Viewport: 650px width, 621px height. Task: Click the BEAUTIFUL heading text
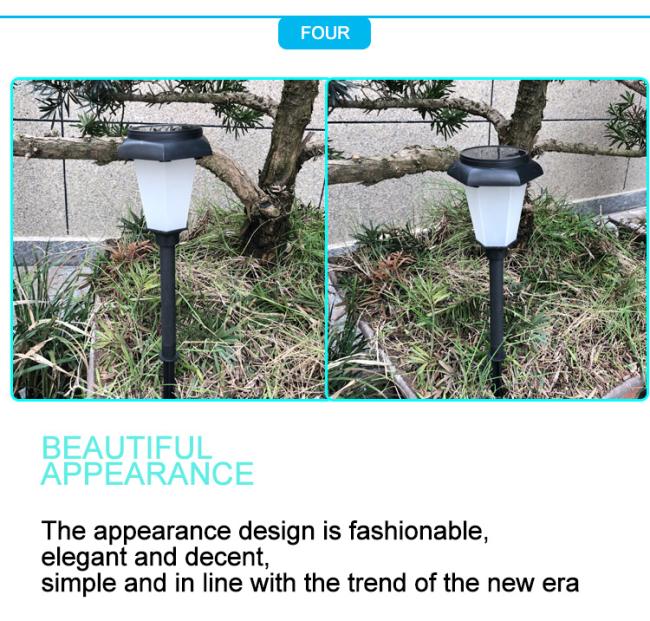point(127,447)
